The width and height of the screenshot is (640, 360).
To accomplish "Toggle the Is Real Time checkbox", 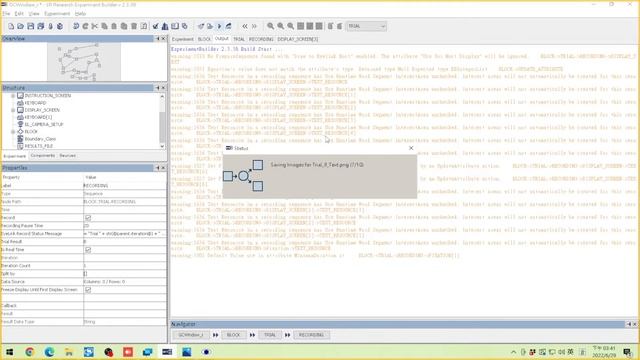I will point(88,249).
